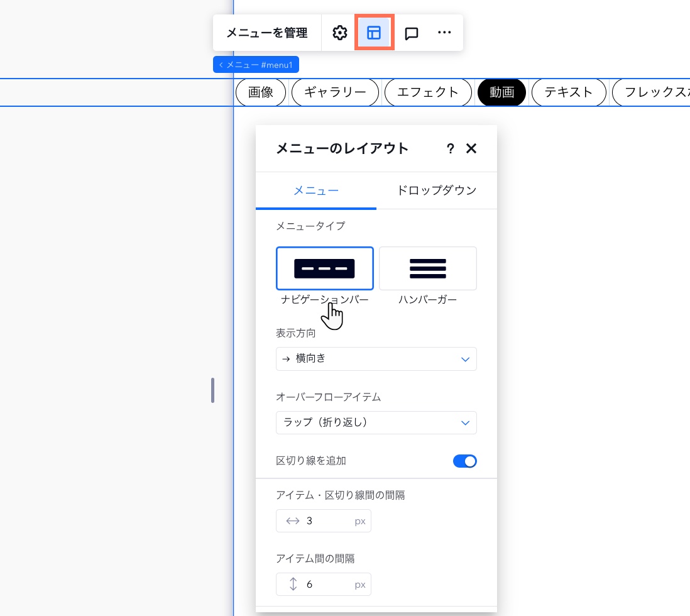Viewport: 690px width, 616px height.
Task: Choose ナビゲーションバー as active menu type
Action: (x=325, y=268)
